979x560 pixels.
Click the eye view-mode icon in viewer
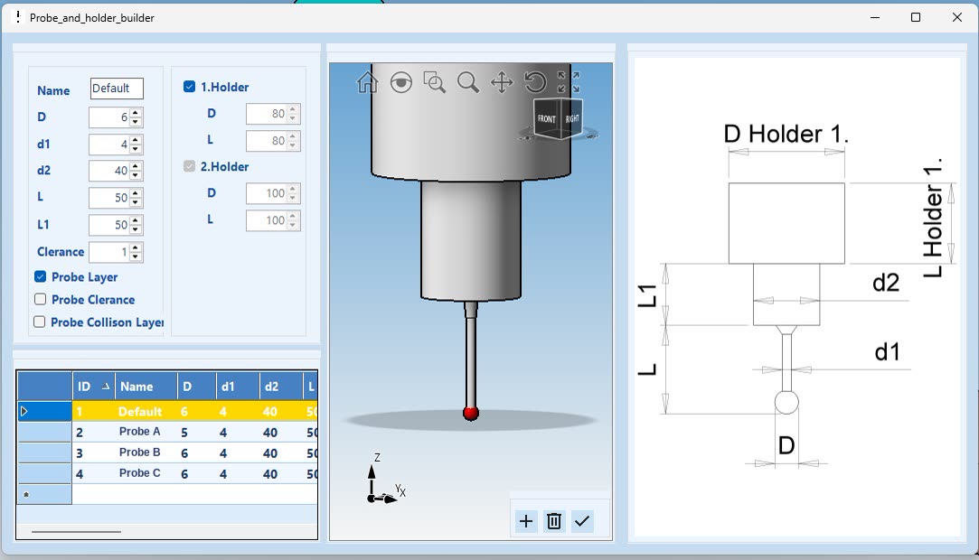(400, 81)
